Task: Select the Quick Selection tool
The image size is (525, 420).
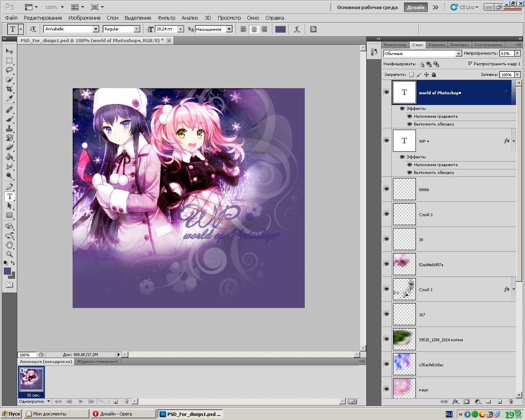Action: (9, 79)
